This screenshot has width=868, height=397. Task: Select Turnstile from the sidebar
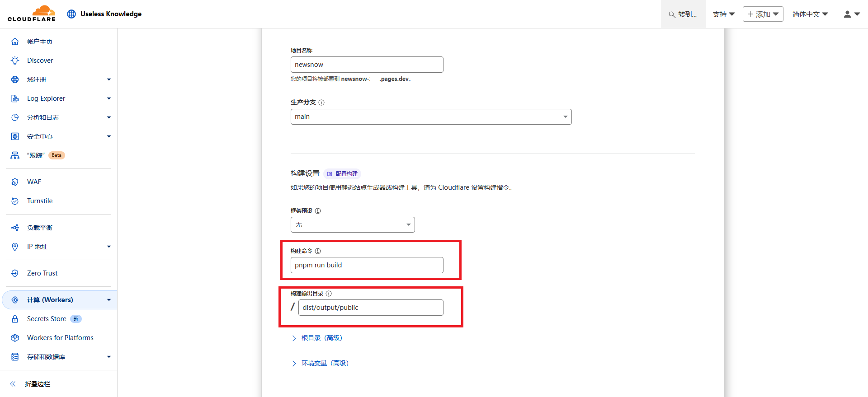pyautogui.click(x=40, y=201)
